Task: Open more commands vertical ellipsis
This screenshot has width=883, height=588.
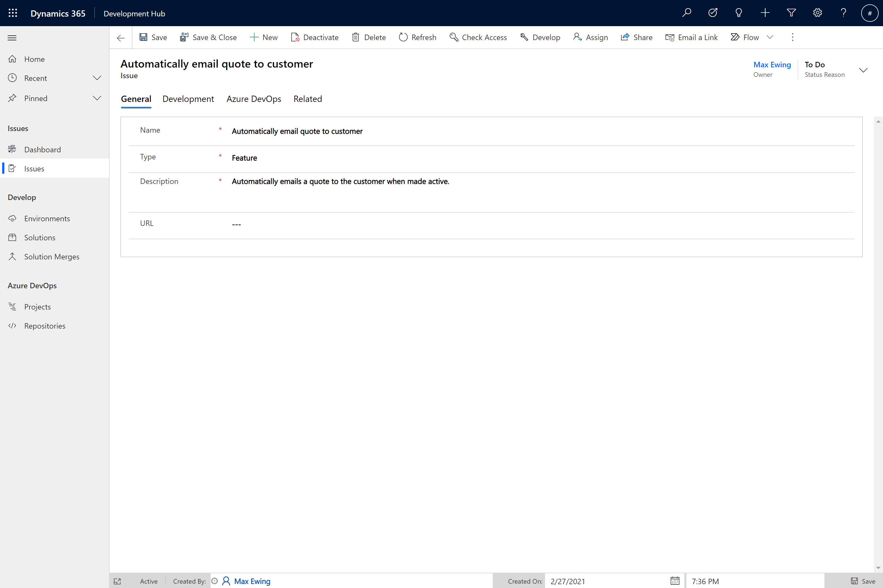Action: (x=793, y=37)
